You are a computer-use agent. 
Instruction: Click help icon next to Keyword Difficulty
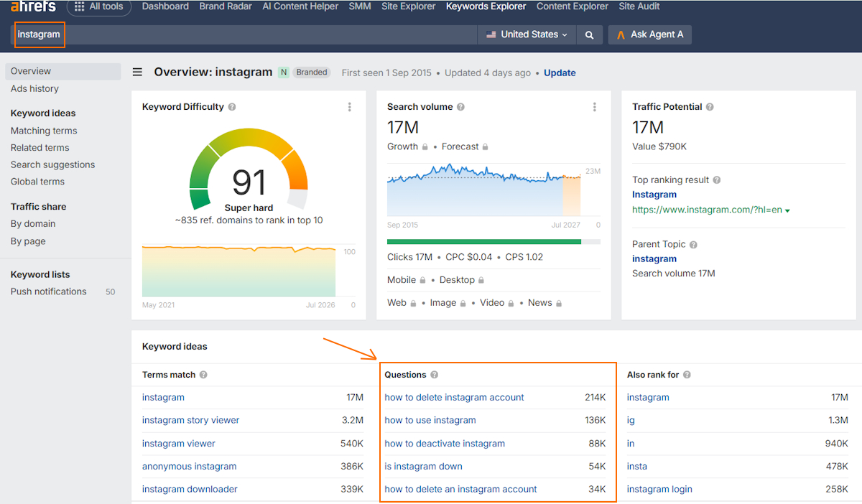click(x=232, y=107)
